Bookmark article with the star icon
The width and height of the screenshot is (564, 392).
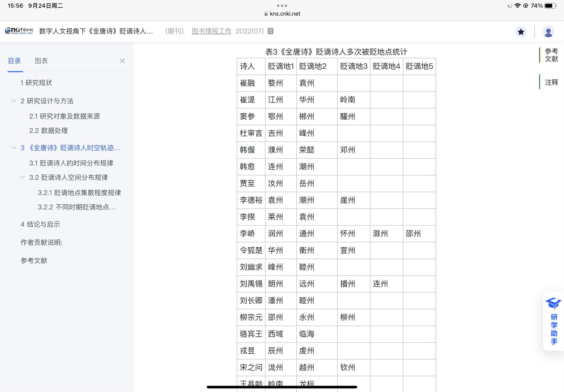pyautogui.click(x=521, y=32)
